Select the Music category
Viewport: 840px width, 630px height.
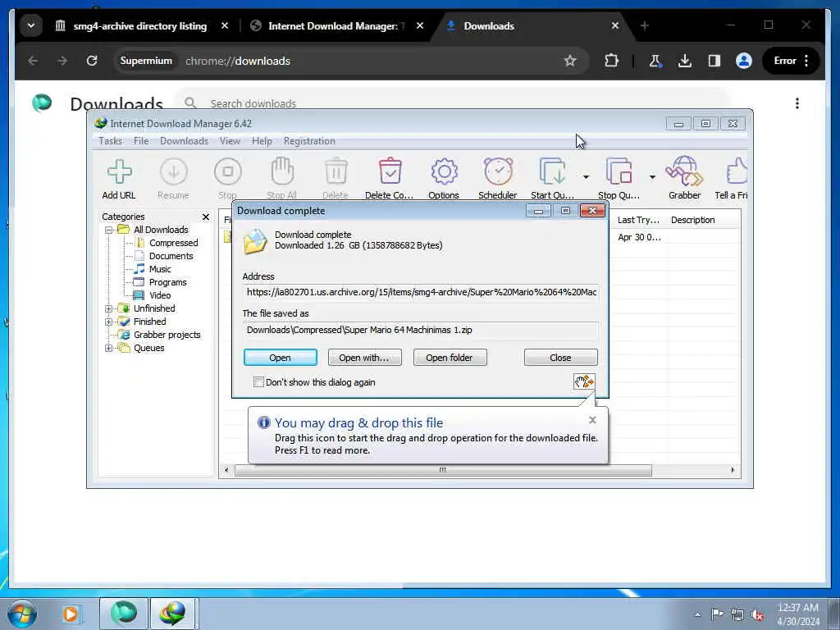[160, 269]
